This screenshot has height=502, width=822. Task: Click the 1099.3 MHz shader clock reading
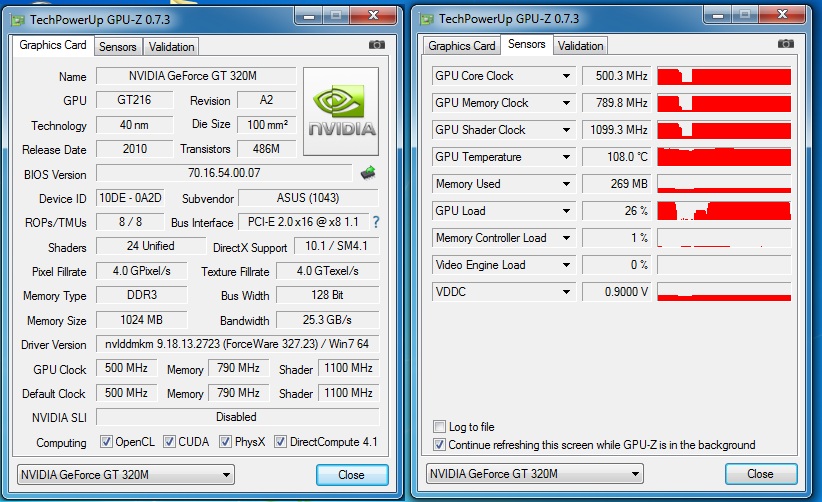tap(616, 130)
